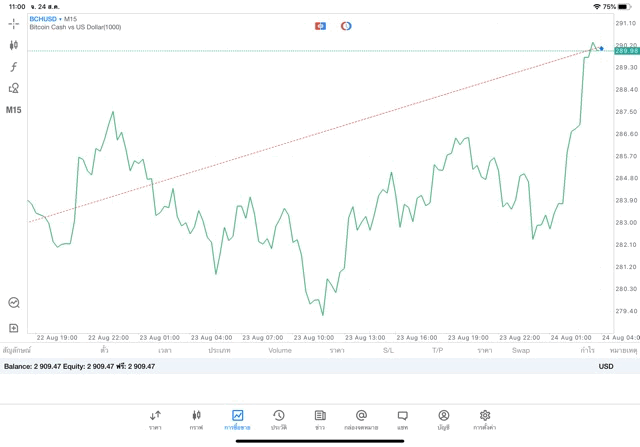Tap the circular red-blue icon on the chart
Image resolution: width=640 pixels, height=447 pixels.
346,26
